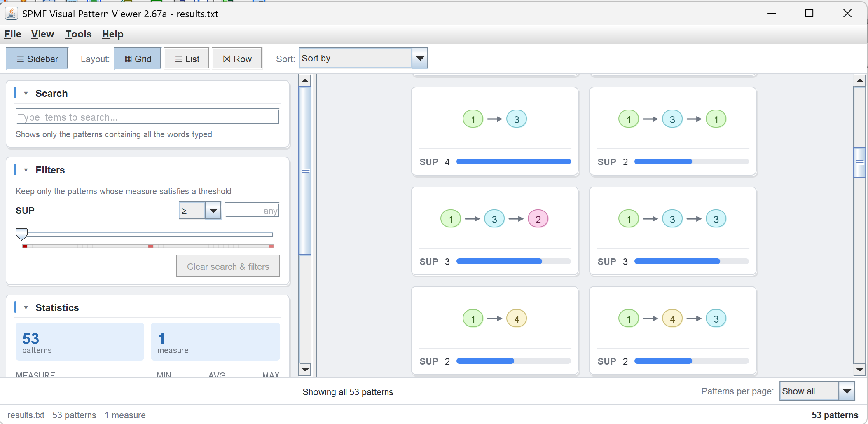The height and width of the screenshot is (424, 868).
Task: Click yellow item 4 node in 1 → 4 pattern
Action: (517, 319)
